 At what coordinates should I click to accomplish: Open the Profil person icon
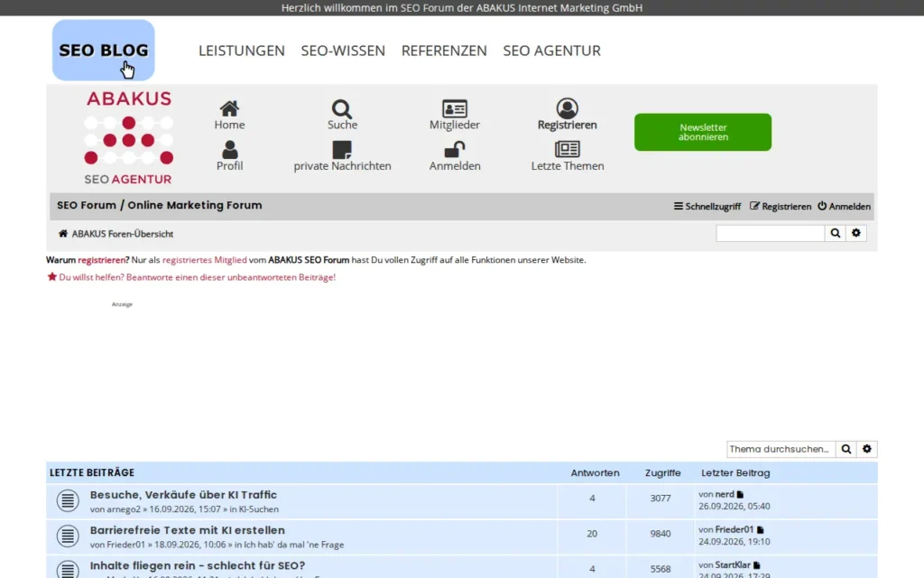[229, 150]
